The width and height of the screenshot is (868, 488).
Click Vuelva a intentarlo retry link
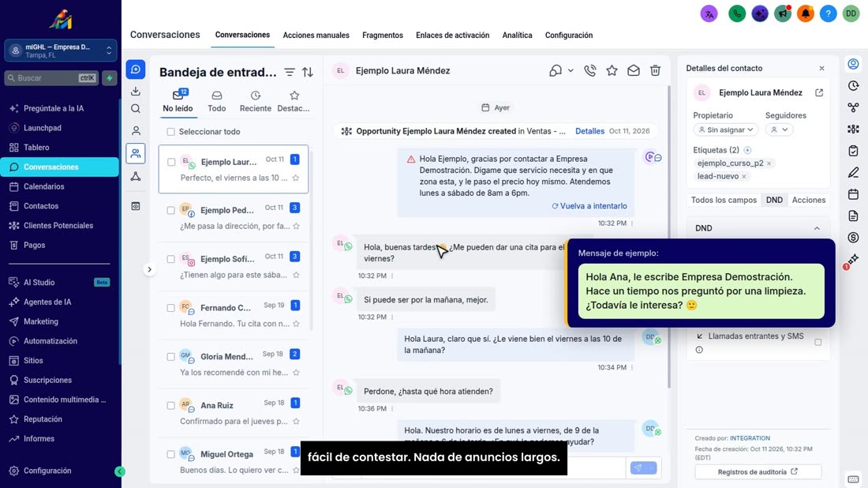tap(589, 206)
